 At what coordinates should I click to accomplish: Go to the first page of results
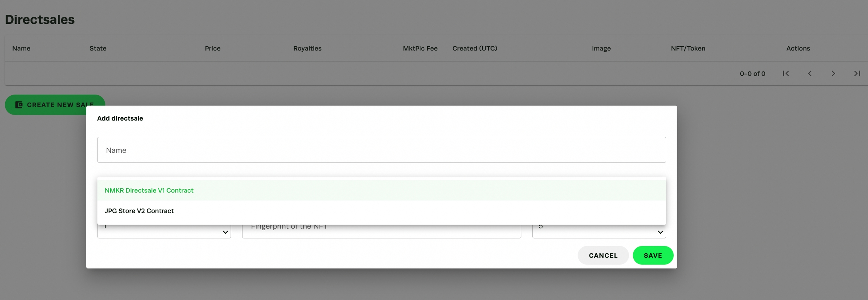[786, 73]
